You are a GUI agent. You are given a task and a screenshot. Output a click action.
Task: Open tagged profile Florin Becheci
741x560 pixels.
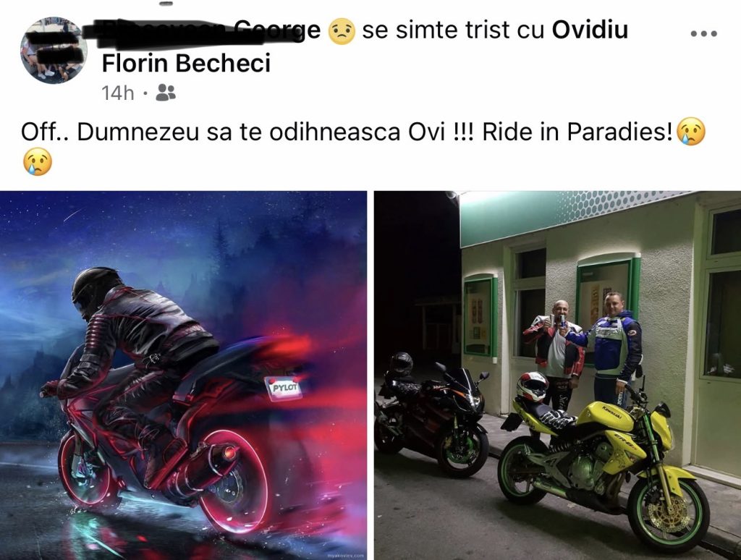[x=186, y=64]
